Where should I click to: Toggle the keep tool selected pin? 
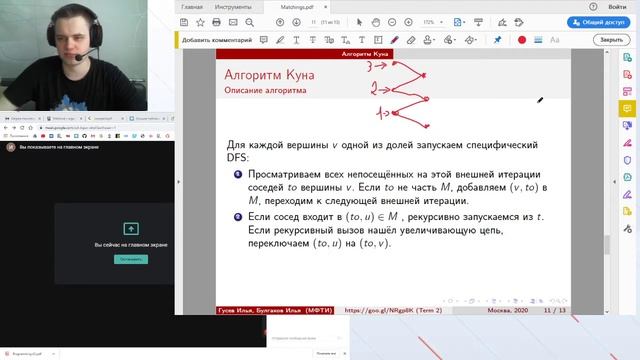pyautogui.click(x=498, y=40)
